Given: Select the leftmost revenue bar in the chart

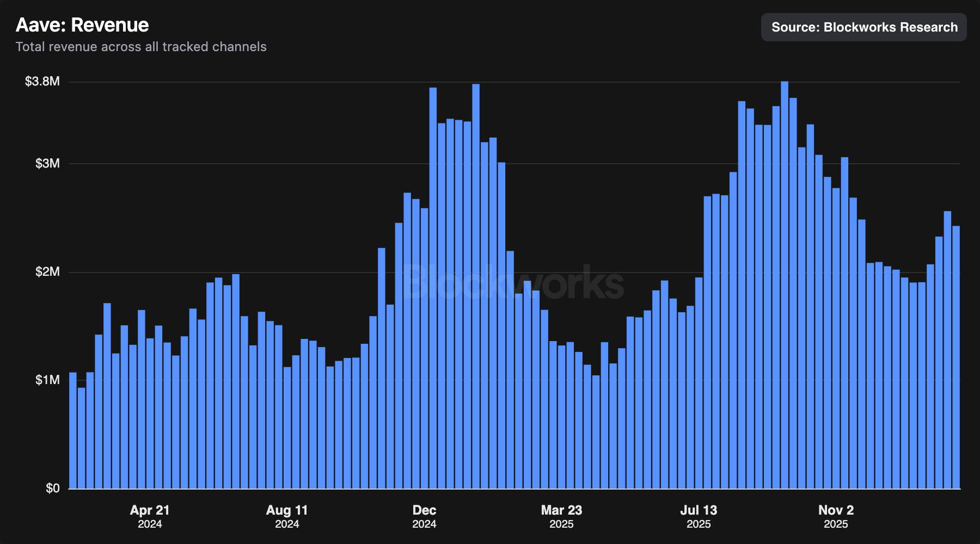Looking at the screenshot, I should click(73, 431).
